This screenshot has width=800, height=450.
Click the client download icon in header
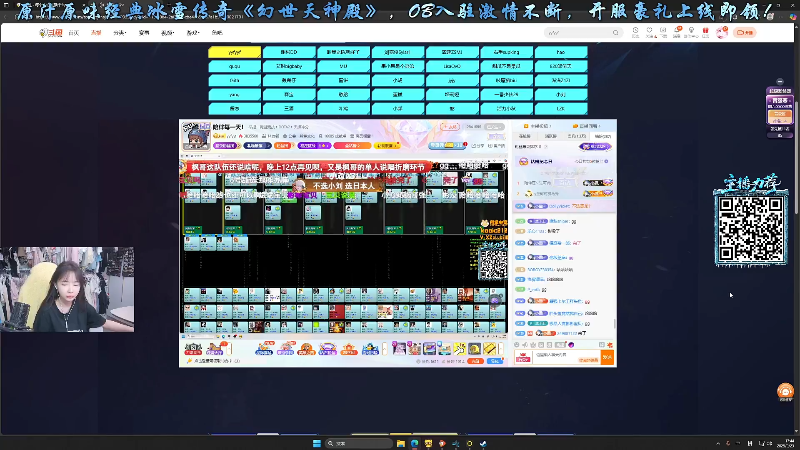[663, 32]
